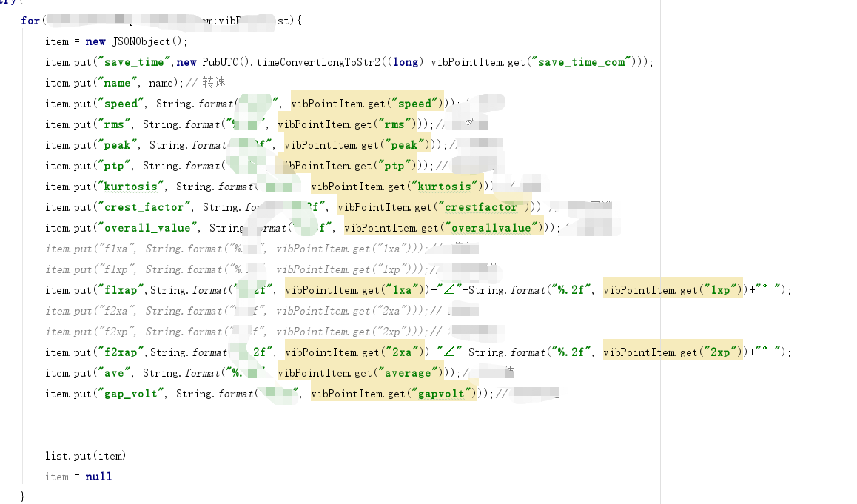Click the timeConvertLongToStr2 method call
Screen dimensions: 857x504
point(318,62)
